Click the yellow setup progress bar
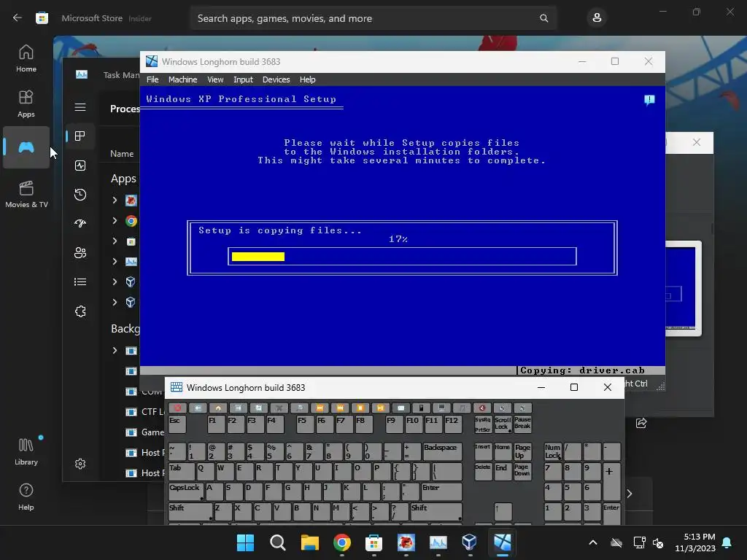 (258, 257)
